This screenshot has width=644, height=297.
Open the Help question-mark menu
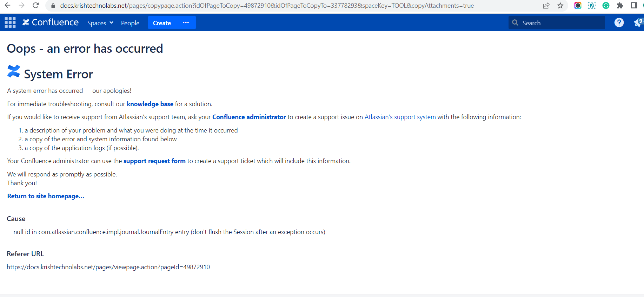[x=619, y=23]
